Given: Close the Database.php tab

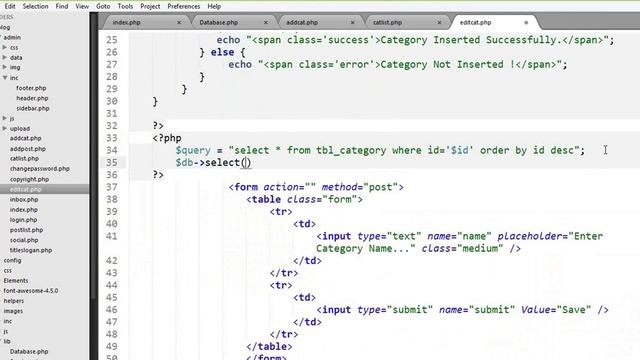Looking at the screenshot, I should 266,22.
